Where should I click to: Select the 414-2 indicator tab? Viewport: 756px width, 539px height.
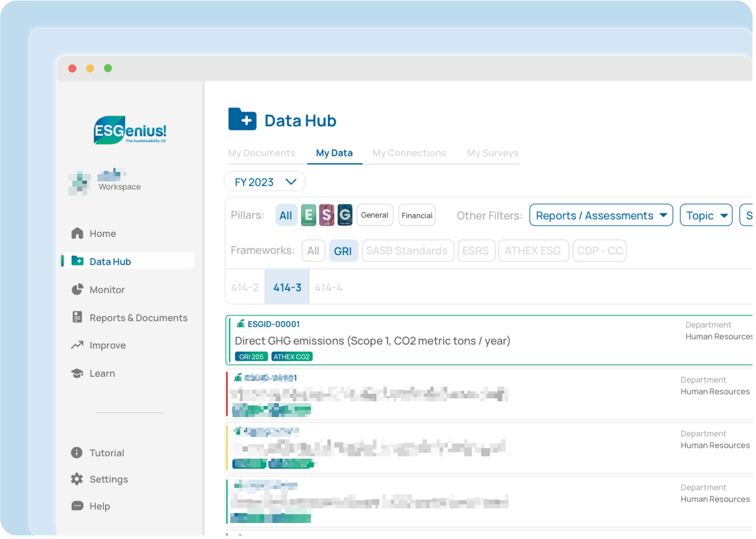click(x=245, y=287)
